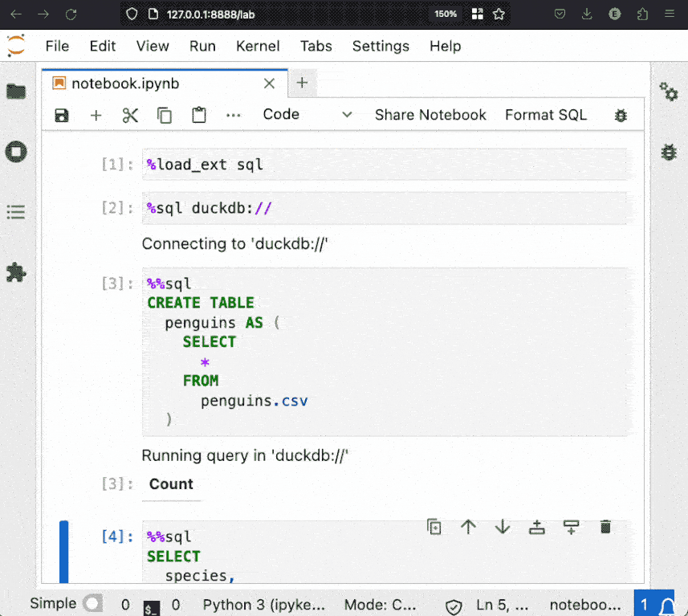688x616 pixels.
Task: Open the Pocket save icon
Action: coord(560,14)
